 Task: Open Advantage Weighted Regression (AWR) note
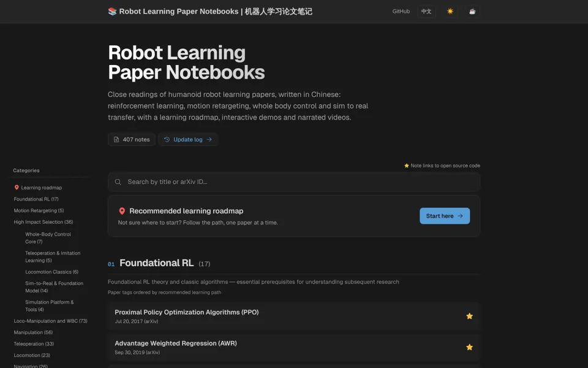click(x=176, y=343)
